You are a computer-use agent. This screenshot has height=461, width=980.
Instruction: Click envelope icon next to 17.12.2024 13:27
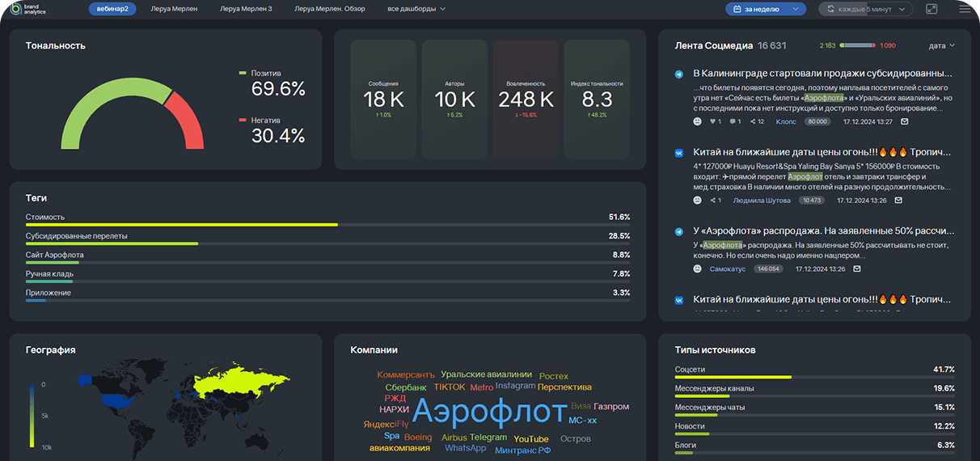click(905, 121)
